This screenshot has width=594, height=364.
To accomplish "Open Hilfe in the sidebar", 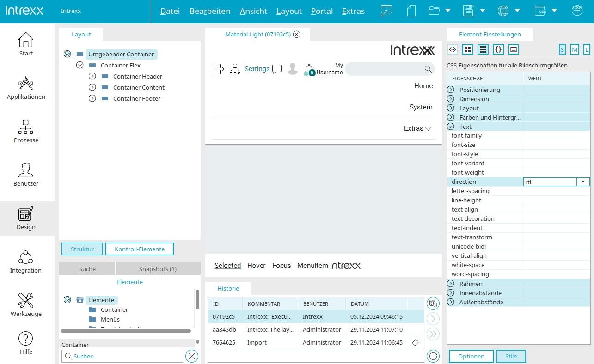I will click(x=26, y=343).
